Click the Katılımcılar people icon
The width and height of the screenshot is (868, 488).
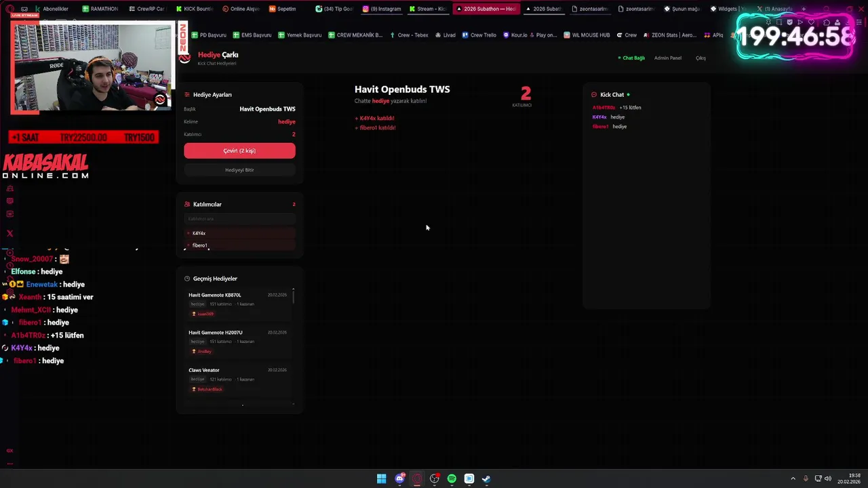coord(187,204)
